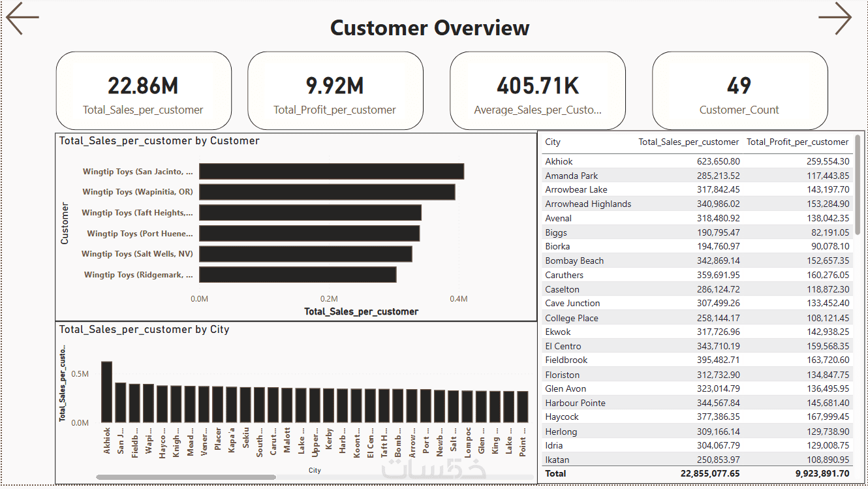The height and width of the screenshot is (489, 868).
Task: Select the Wingtip Toys (Taft Heights) bar
Action: (310, 213)
